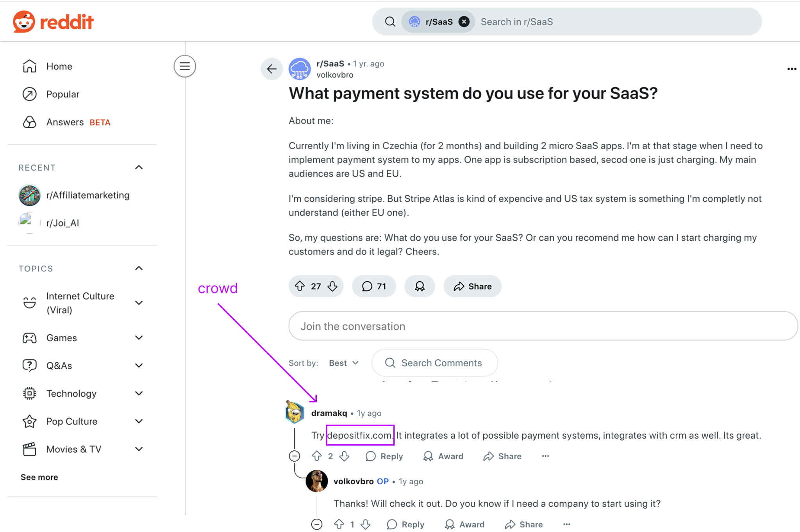
Task: Reply to volkovbro's comment
Action: [x=405, y=525]
